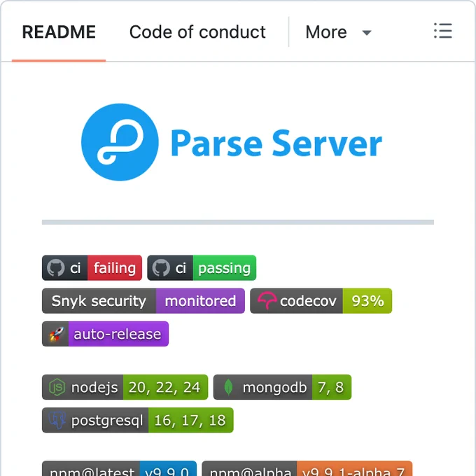Click the GitHub icon in failing badge
Viewport: 476px width, 476px height.
point(55,267)
